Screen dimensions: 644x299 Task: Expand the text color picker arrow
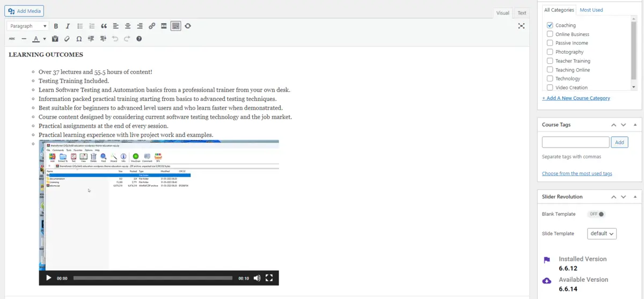(45, 39)
